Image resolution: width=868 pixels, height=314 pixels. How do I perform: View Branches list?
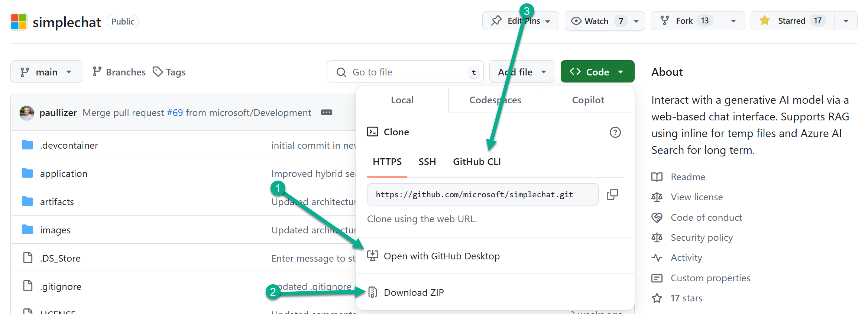point(119,72)
